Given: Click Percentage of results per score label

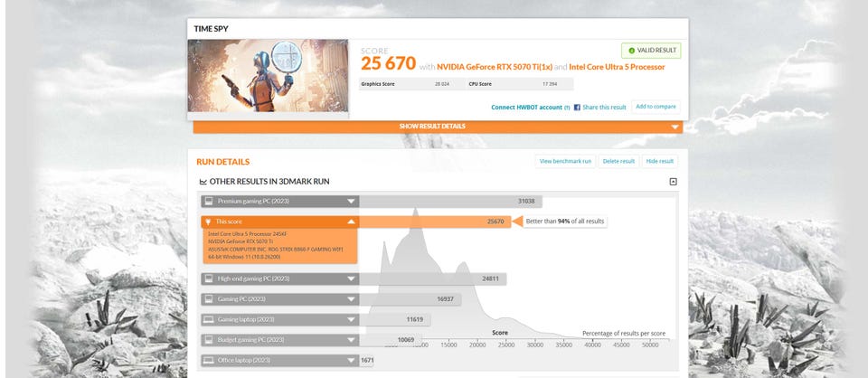Looking at the screenshot, I should click(x=624, y=334).
